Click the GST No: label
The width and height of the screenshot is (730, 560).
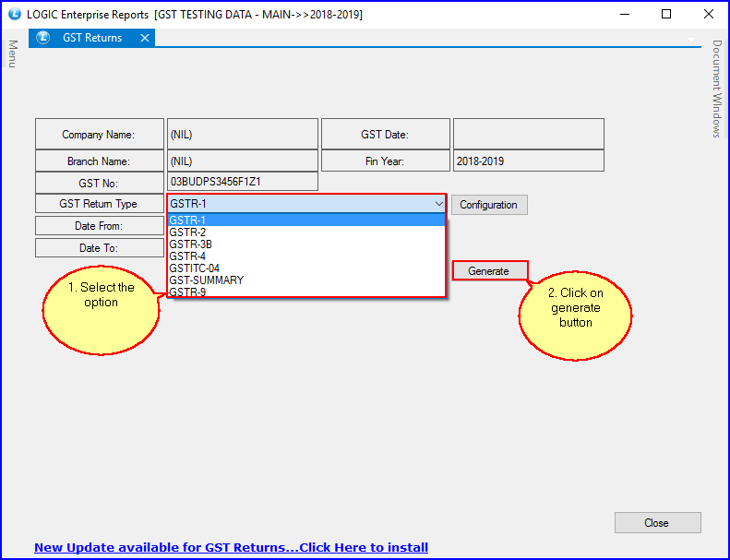[x=99, y=183]
